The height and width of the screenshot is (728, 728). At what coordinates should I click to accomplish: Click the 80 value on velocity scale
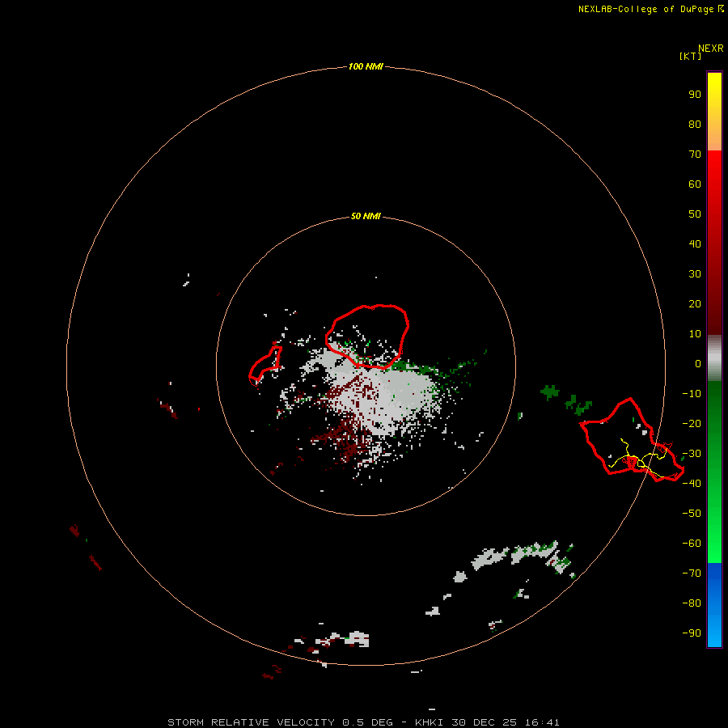pos(695,124)
